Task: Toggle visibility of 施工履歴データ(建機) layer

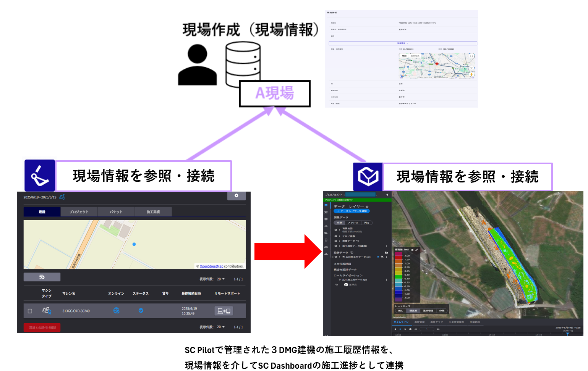Action: [336, 246]
